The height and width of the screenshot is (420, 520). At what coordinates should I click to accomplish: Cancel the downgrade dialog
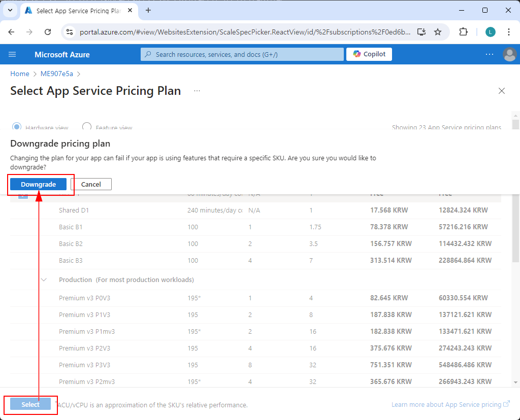91,185
